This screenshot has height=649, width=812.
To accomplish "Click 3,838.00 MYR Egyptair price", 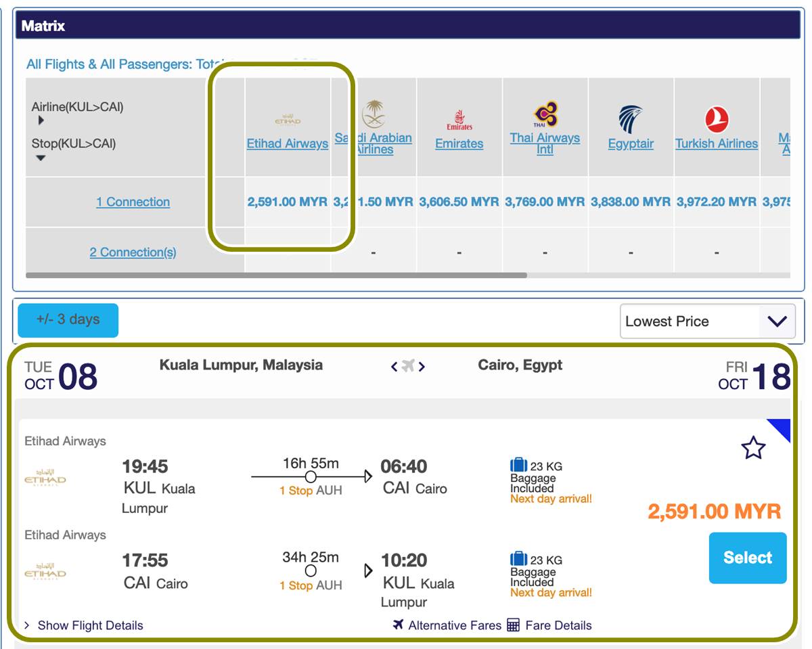I will pos(631,202).
